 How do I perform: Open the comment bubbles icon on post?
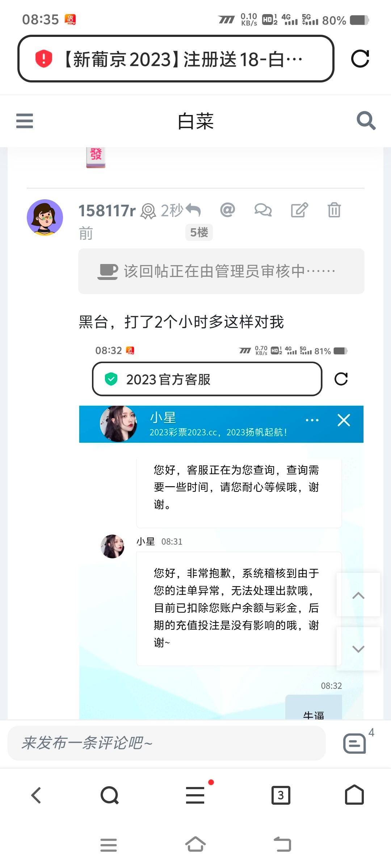point(263,210)
